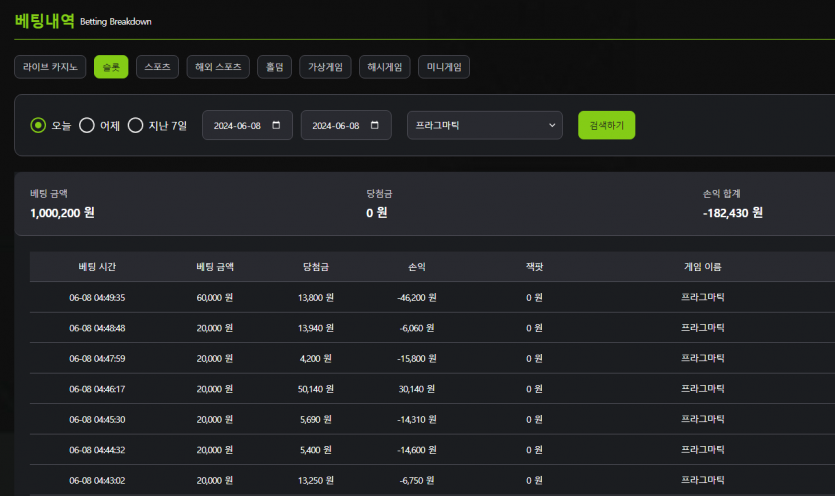This screenshot has width=835, height=496.
Task: Click the -6,060 원 profit cell
Action: click(x=417, y=328)
